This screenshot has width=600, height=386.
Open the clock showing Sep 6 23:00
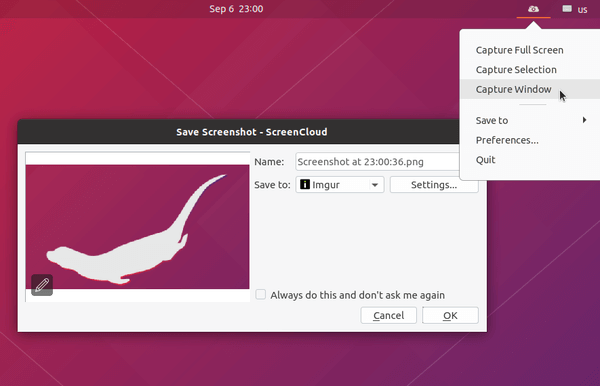[x=236, y=9]
